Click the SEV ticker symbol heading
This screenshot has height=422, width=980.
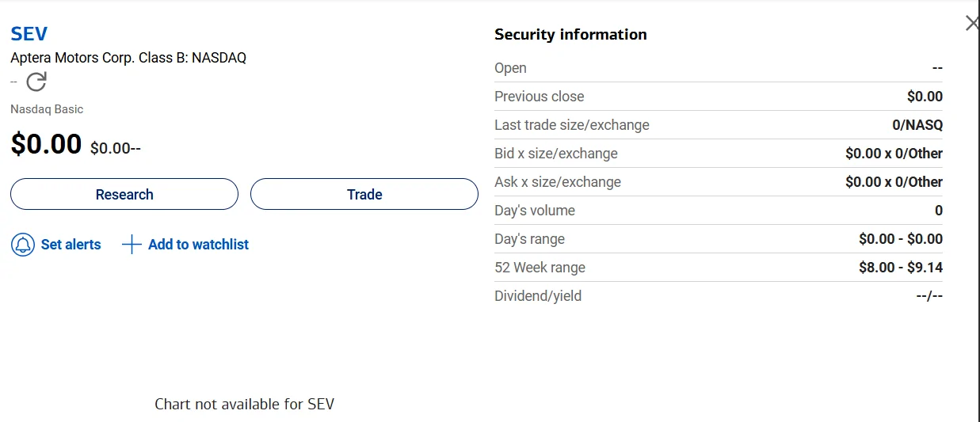[x=29, y=34]
